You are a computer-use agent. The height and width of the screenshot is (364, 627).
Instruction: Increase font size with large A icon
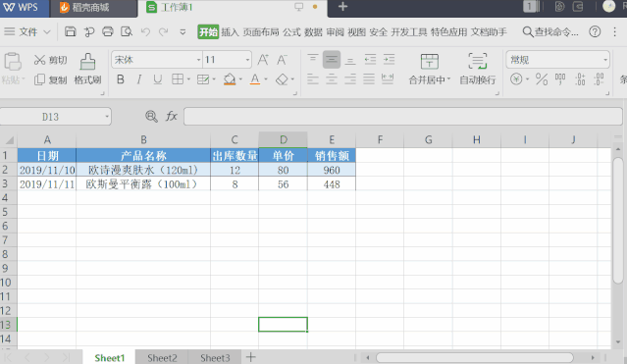click(263, 60)
